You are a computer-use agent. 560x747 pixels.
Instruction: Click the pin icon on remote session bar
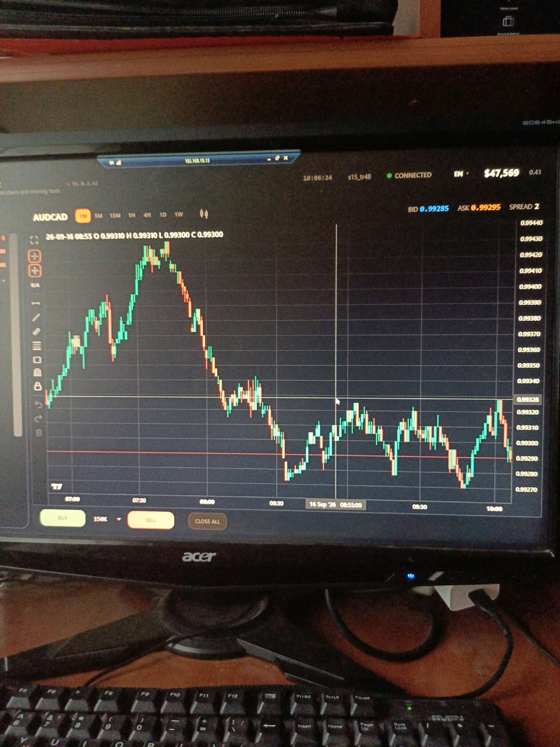[x=111, y=162]
